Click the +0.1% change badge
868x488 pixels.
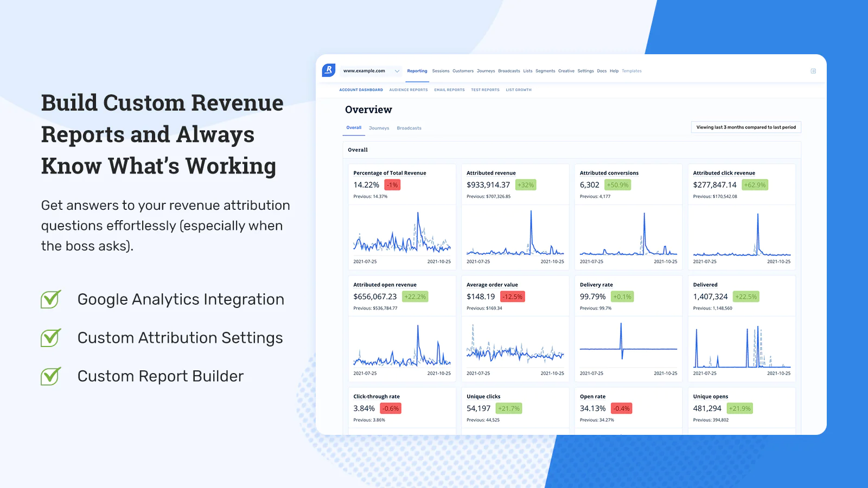click(x=622, y=297)
